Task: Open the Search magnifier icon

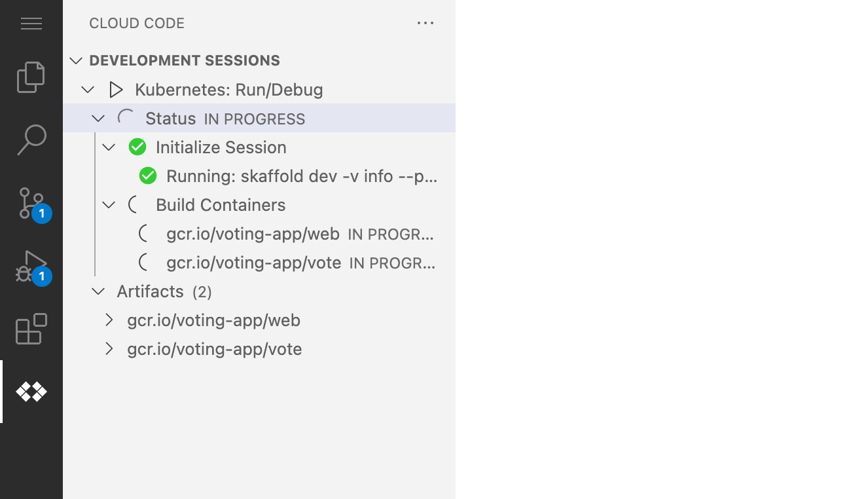Action: 31,140
